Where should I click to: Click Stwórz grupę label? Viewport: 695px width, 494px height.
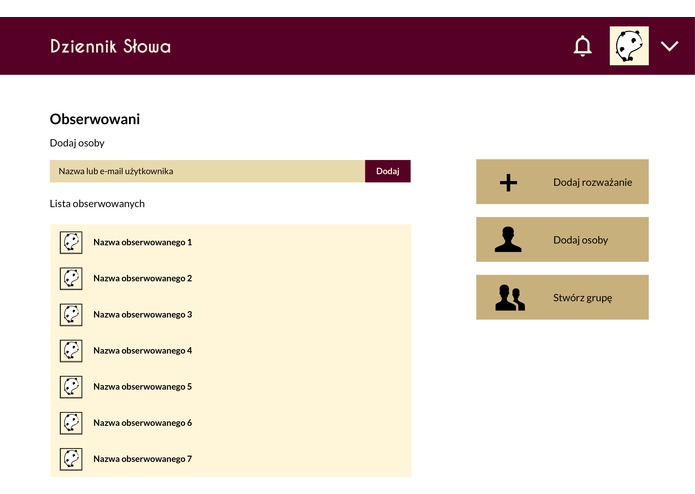click(x=582, y=298)
